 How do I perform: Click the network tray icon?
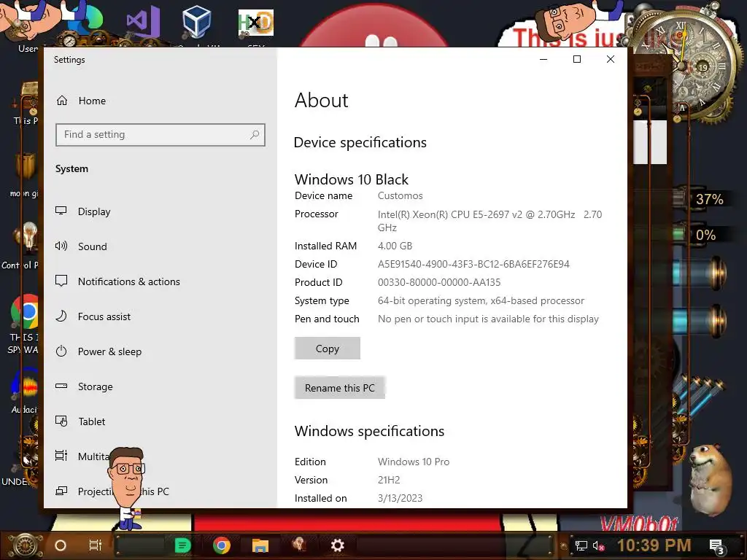581,545
